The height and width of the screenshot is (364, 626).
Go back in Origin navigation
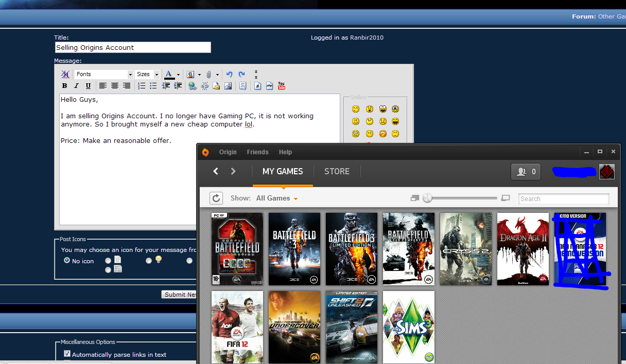tap(216, 171)
